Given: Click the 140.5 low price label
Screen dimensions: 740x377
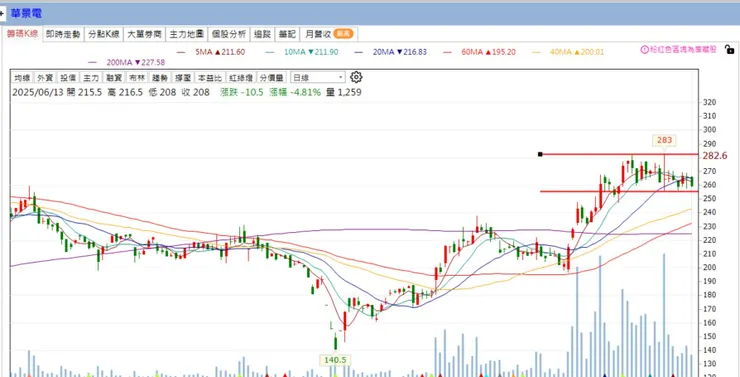Looking at the screenshot, I should (x=336, y=360).
